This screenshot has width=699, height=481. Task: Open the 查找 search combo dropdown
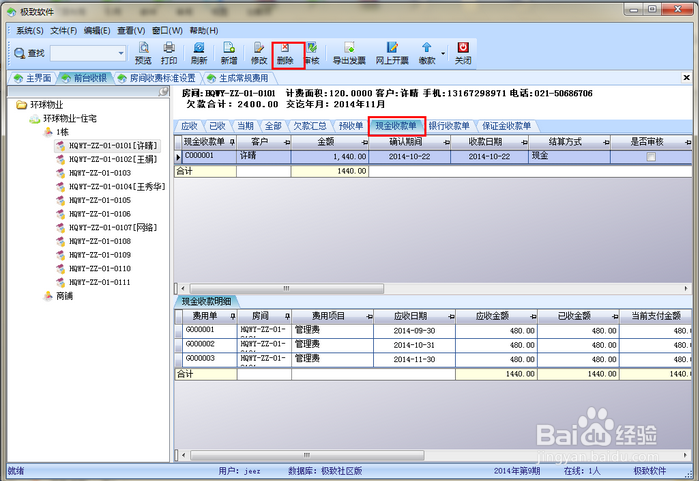coord(121,53)
